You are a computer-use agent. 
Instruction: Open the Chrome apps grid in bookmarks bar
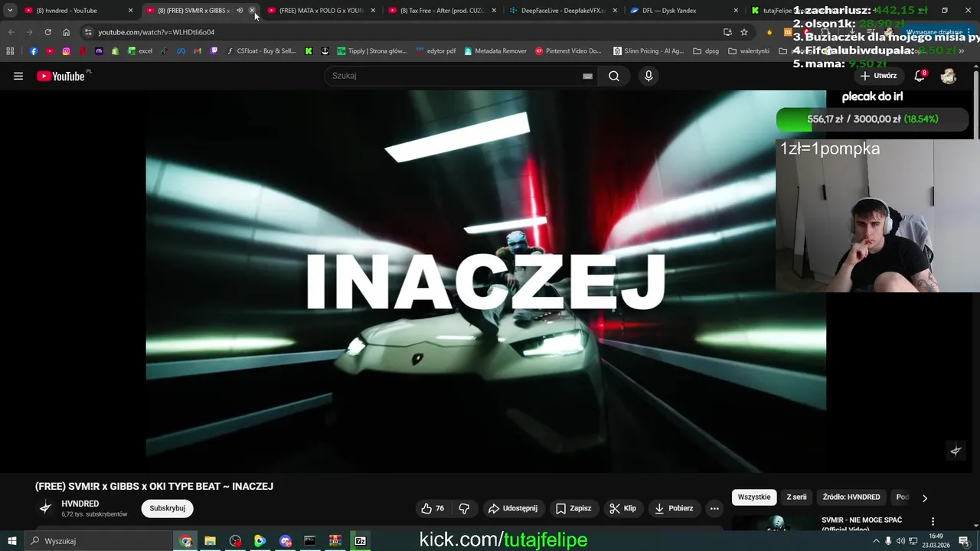pyautogui.click(x=10, y=51)
